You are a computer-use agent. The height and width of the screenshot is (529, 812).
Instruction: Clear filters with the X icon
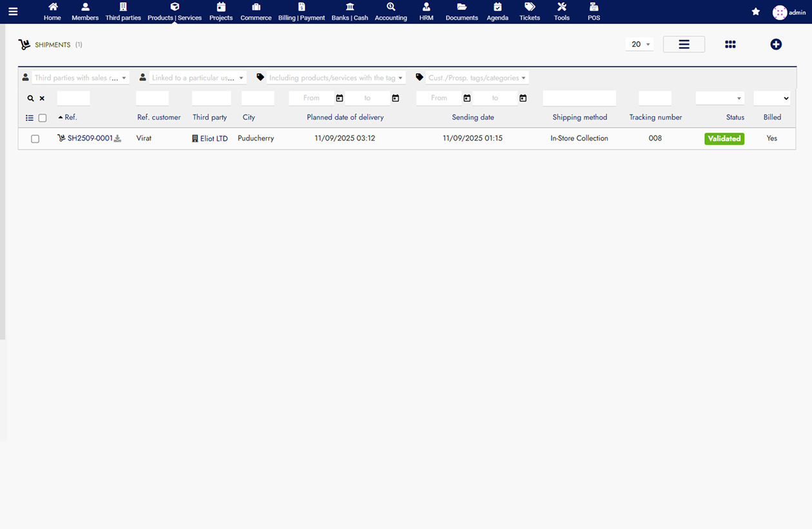pos(42,99)
